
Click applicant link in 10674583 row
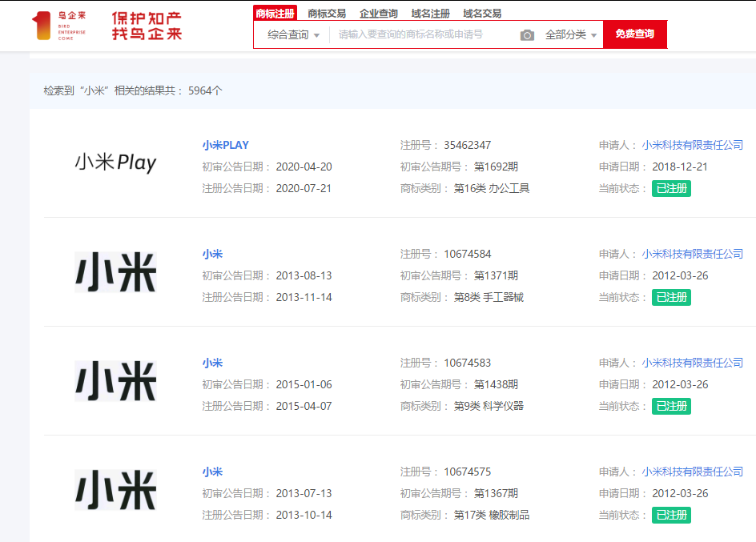[693, 363]
